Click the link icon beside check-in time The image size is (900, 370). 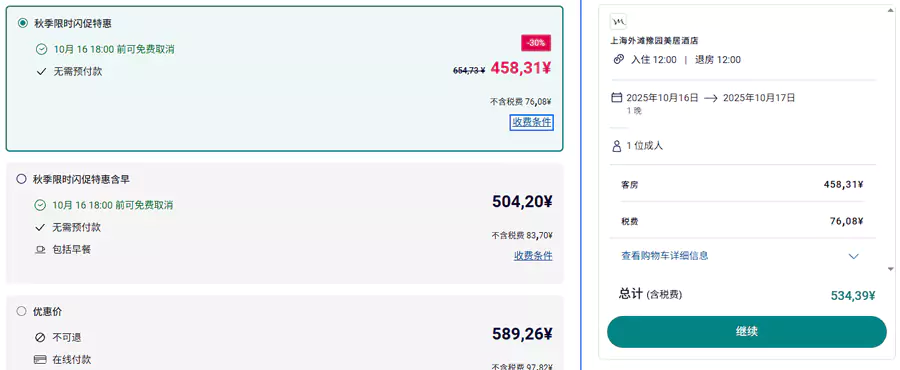[618, 59]
